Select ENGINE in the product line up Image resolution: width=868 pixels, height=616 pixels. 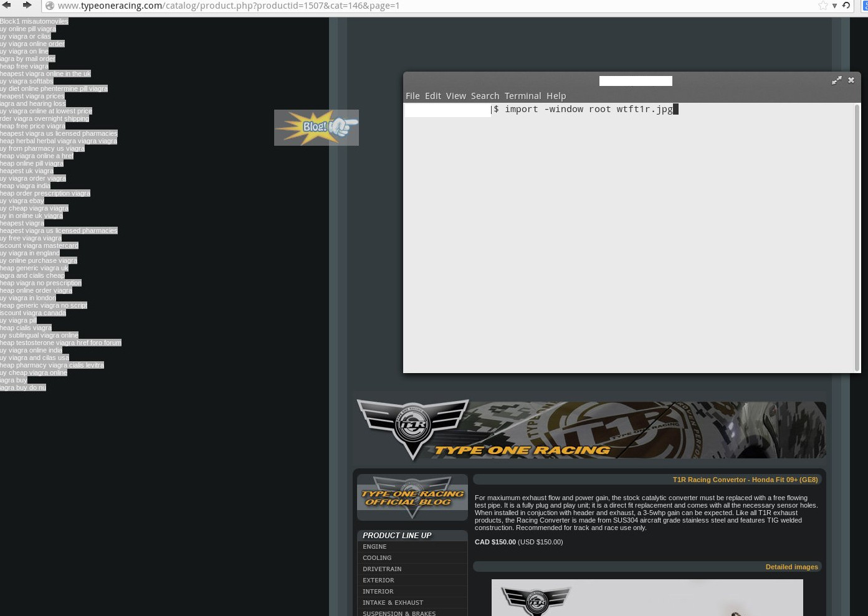tap(374, 547)
